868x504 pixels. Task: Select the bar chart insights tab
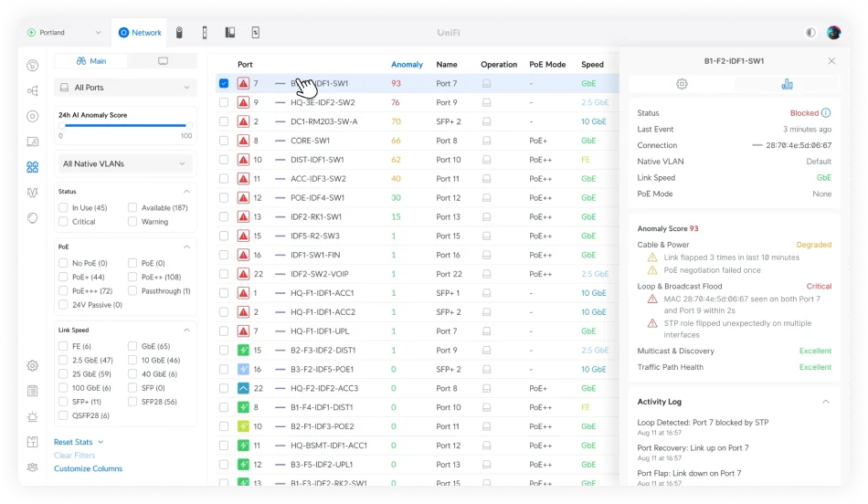[x=787, y=84]
